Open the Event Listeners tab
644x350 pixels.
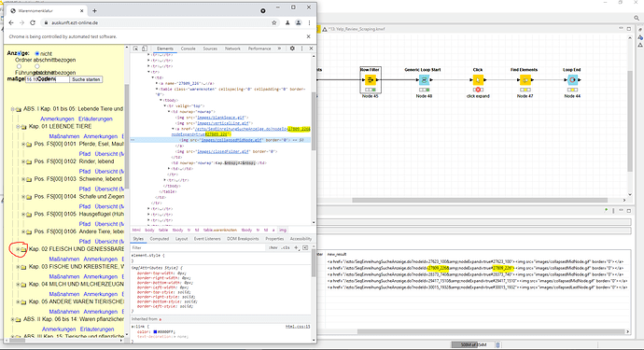[x=207, y=239]
